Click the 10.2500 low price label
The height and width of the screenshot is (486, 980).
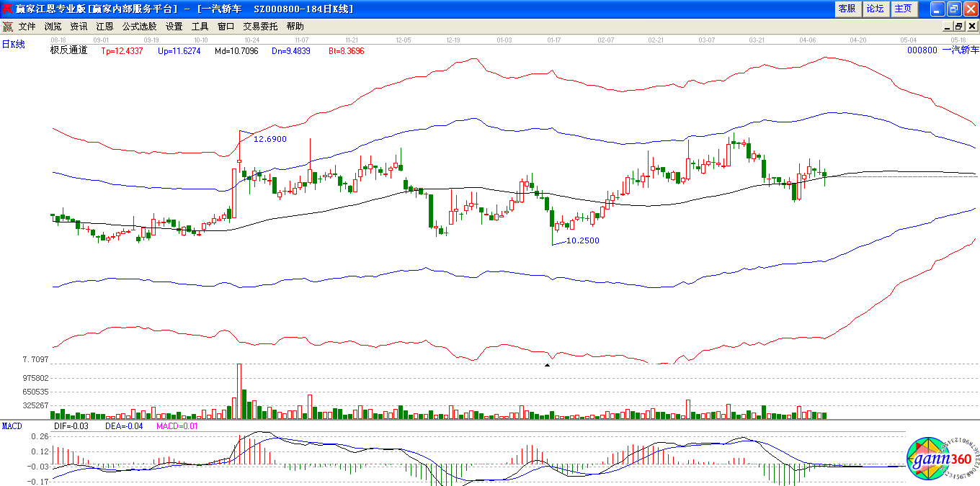pos(583,240)
